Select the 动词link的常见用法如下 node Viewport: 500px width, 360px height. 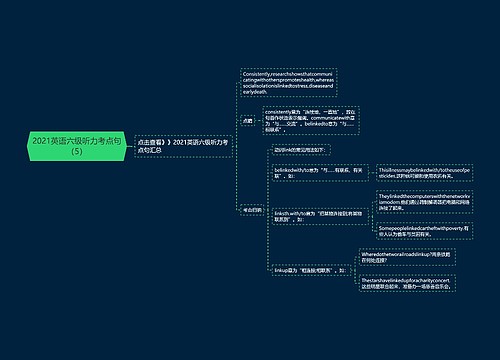(x=301, y=150)
